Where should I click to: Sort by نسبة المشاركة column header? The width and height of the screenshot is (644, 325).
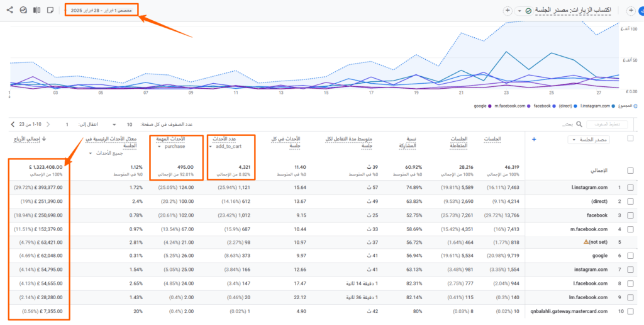click(x=408, y=143)
